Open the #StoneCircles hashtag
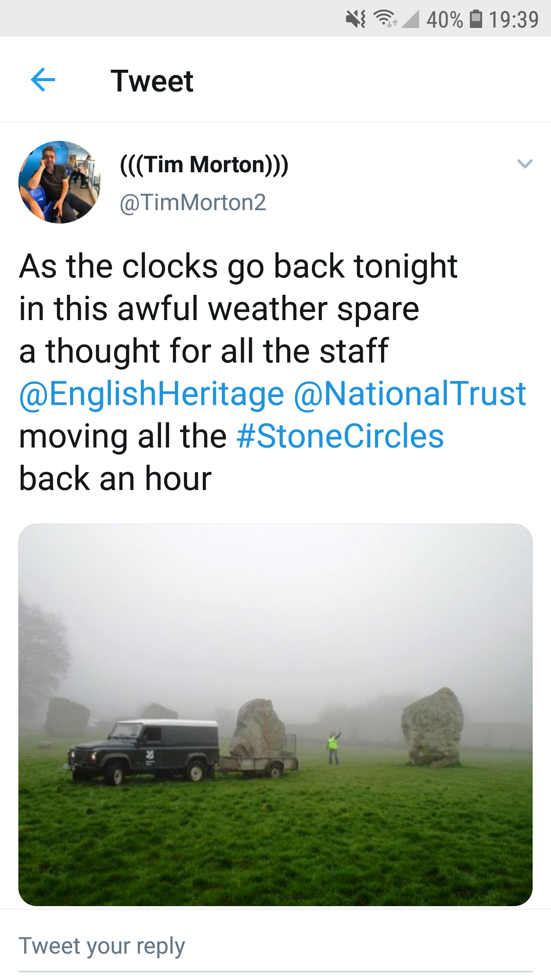Screen dimensions: 551x980 click(340, 436)
